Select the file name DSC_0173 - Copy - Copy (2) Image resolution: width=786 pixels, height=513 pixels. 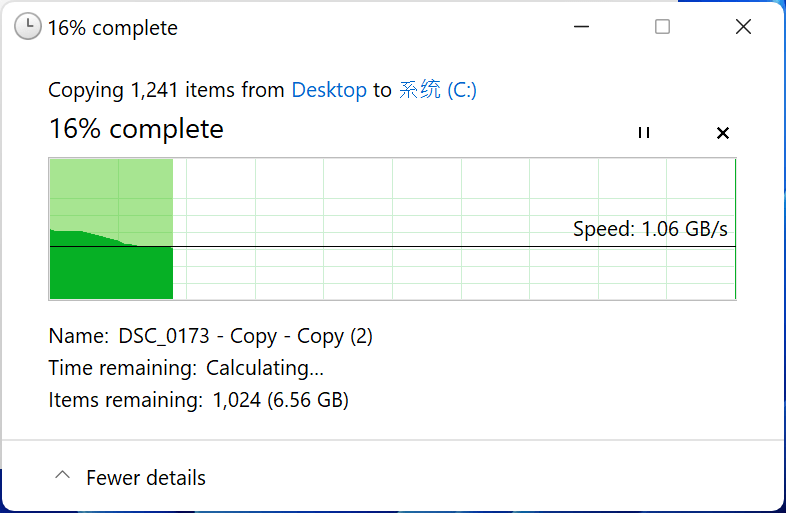click(x=245, y=336)
